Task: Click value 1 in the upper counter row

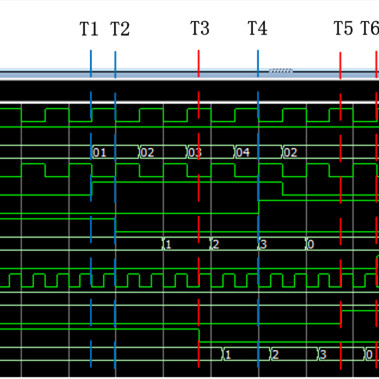Action: (168, 245)
